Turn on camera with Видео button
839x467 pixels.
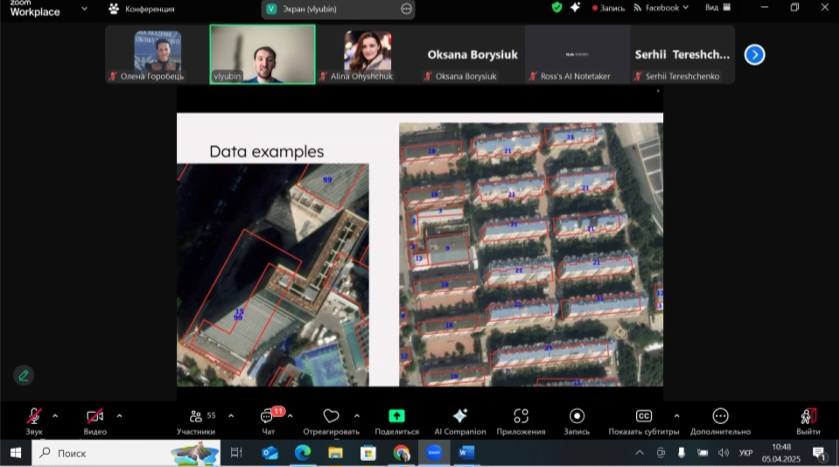(x=95, y=416)
